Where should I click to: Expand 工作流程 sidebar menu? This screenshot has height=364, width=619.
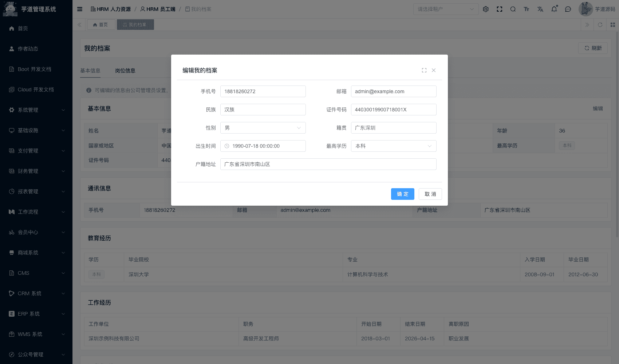point(36,212)
